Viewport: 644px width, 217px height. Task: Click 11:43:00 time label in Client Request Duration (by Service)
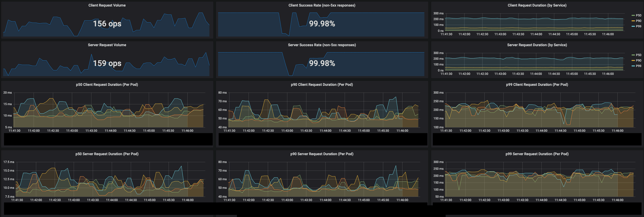point(500,34)
